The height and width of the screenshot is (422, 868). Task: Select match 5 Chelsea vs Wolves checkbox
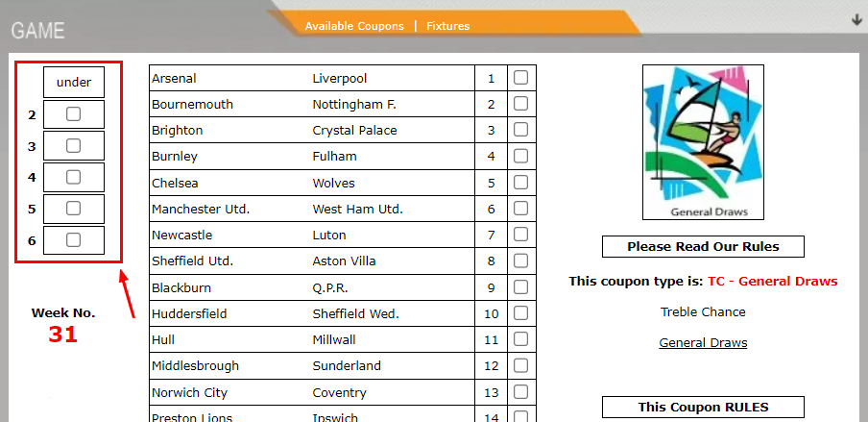click(x=520, y=183)
